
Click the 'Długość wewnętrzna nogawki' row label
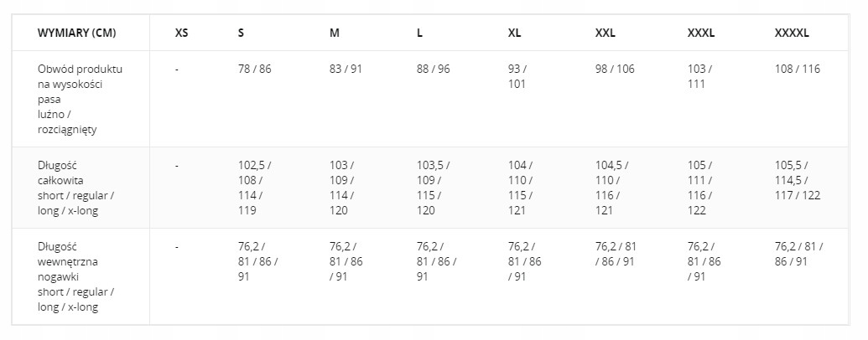(75, 276)
